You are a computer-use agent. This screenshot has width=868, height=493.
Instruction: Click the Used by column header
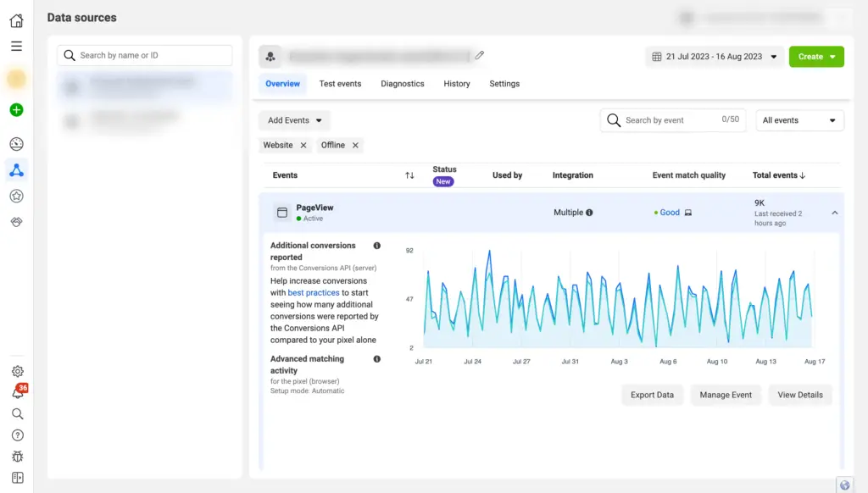tap(507, 175)
